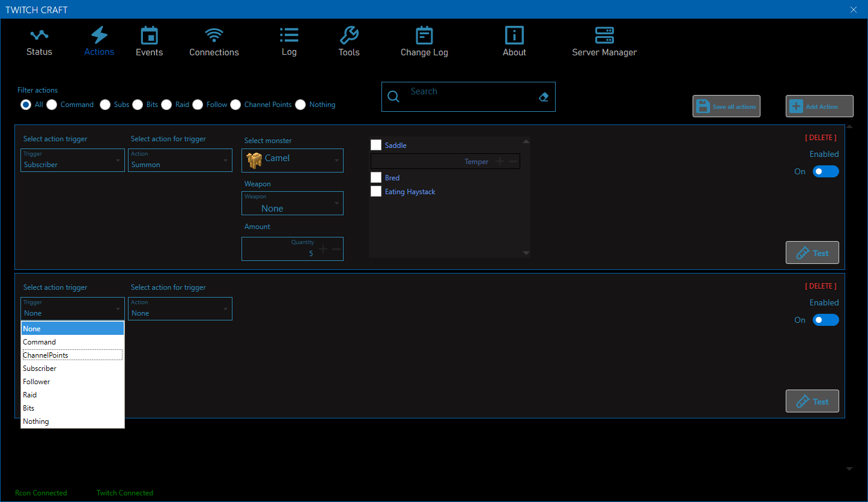The height and width of the screenshot is (502, 868).
Task: Expand the Select monster Camel dropdown
Action: pyautogui.click(x=293, y=161)
